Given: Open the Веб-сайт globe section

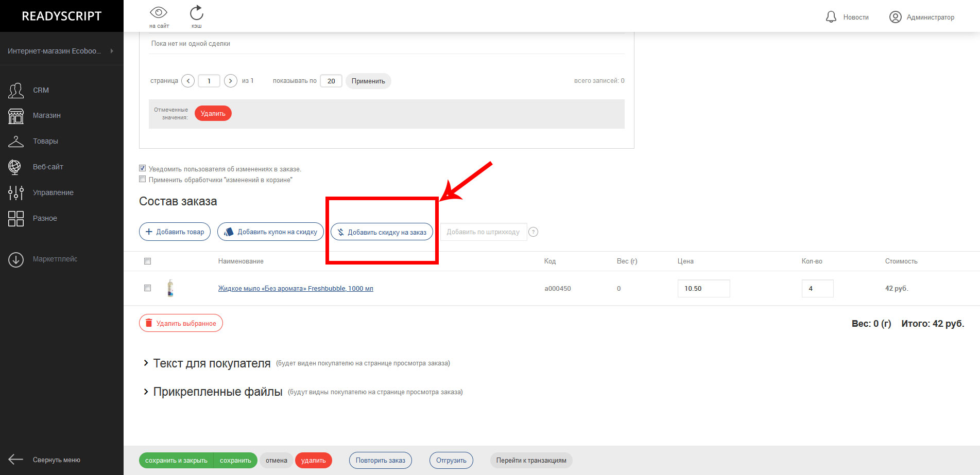Looking at the screenshot, I should (x=15, y=167).
